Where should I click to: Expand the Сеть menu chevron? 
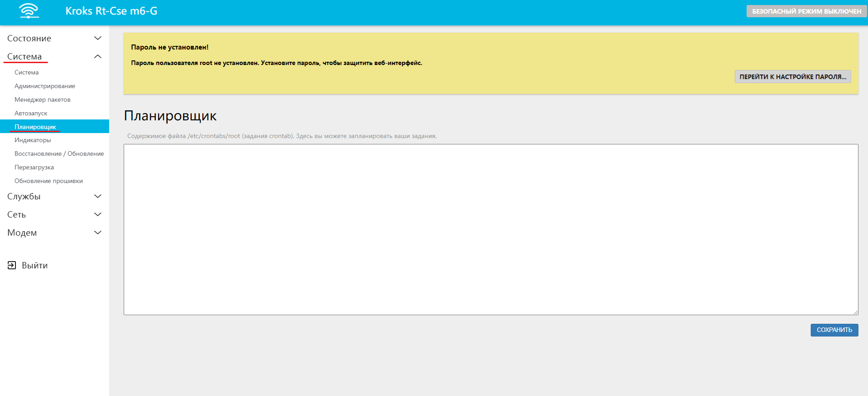click(97, 214)
